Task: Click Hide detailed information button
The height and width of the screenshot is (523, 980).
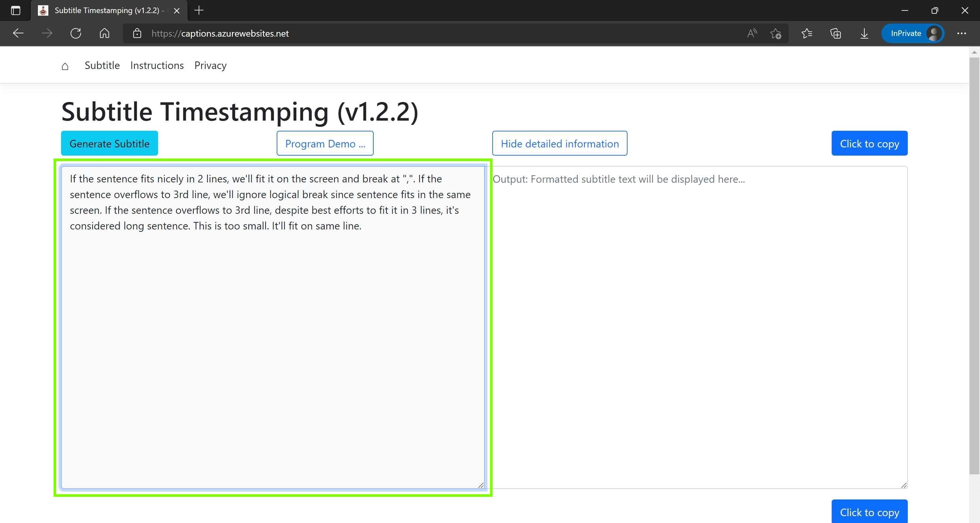Action: [x=560, y=143]
